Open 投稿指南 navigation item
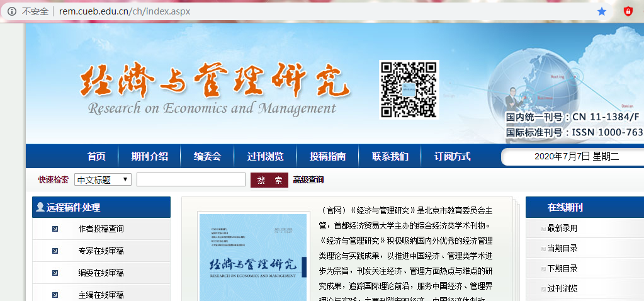 point(327,156)
